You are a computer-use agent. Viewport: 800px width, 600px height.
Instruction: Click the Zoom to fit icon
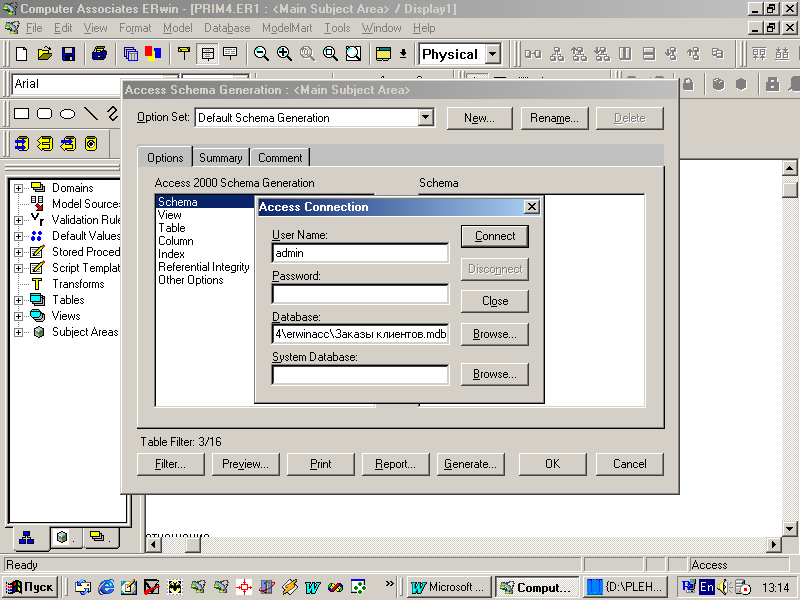click(353, 54)
